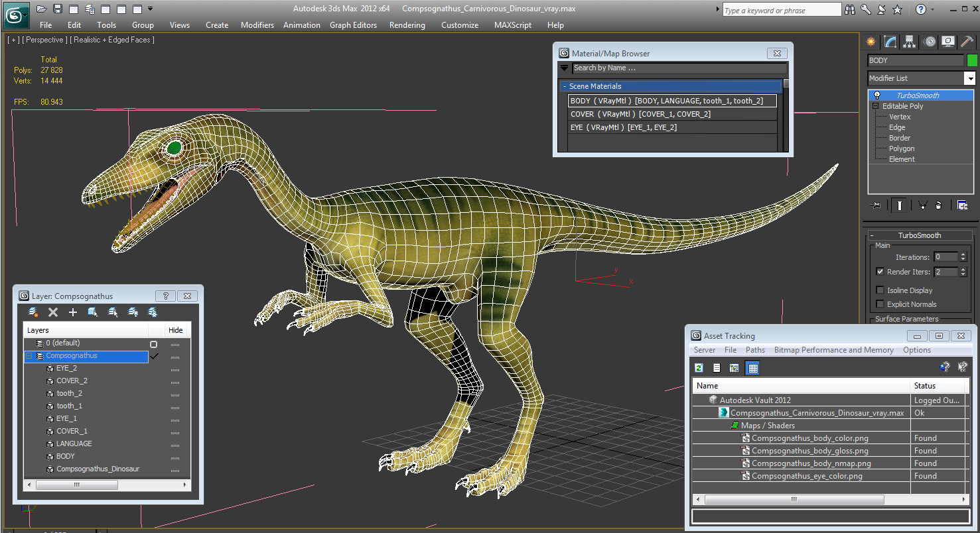This screenshot has height=533, width=980.
Task: Open the Graph Editors menu
Action: (353, 25)
